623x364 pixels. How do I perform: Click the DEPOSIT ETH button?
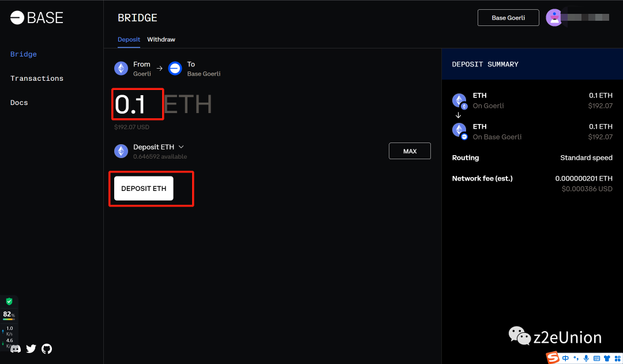click(143, 188)
